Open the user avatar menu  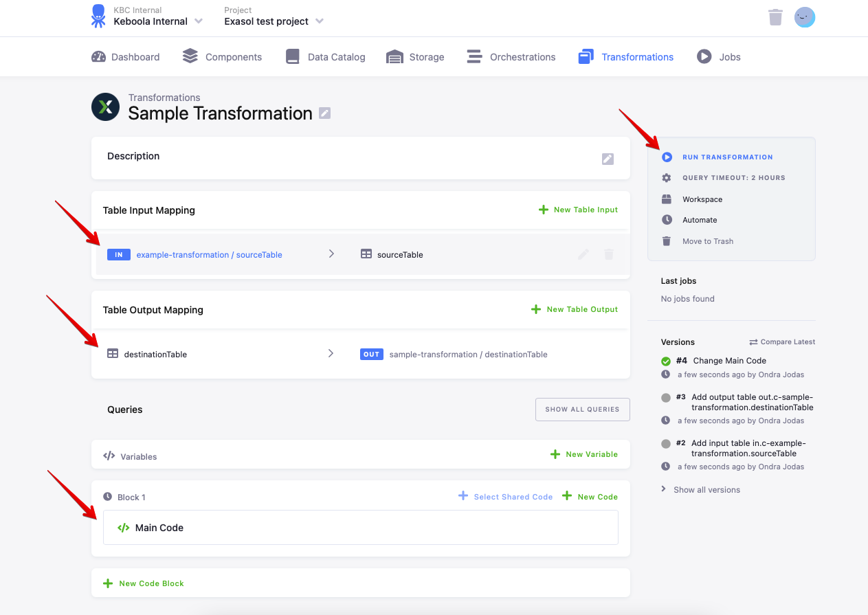(x=805, y=17)
